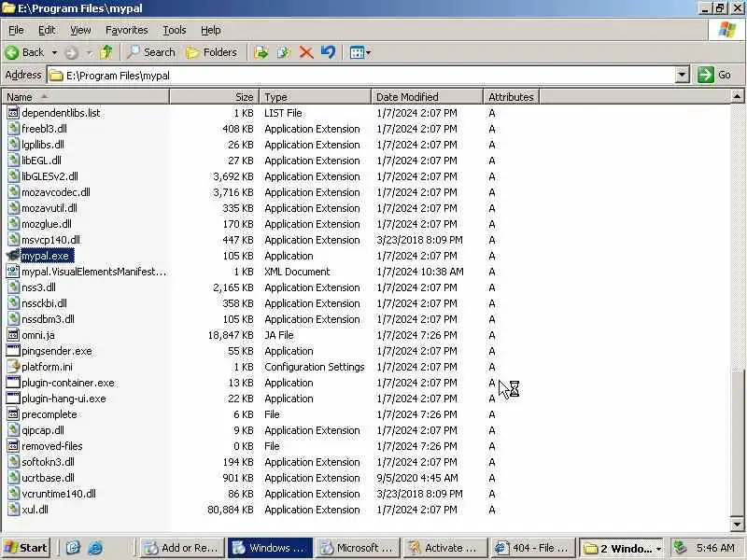
Task: Click the scrollbar down arrow
Action: tap(737, 525)
